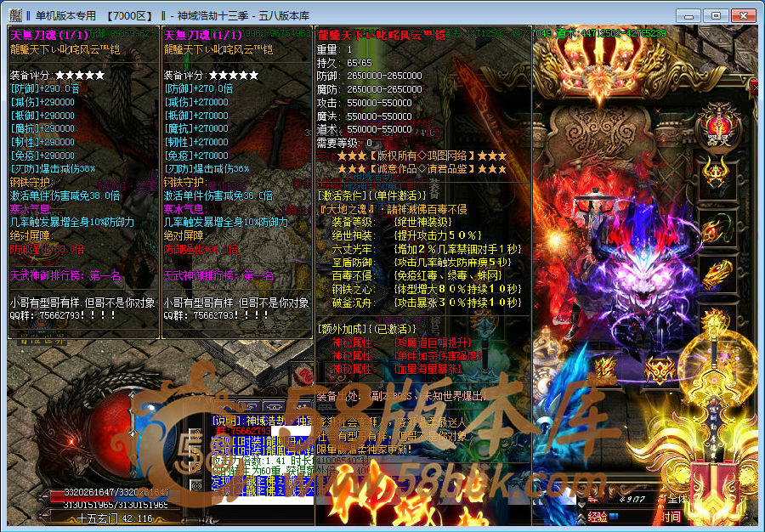Close the equipment panel with red X
Screen dimensions: 765x532
757,88
